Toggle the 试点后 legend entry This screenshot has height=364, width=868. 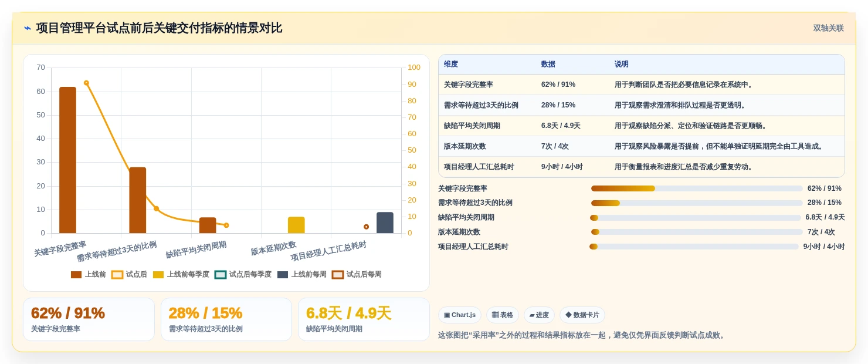click(130, 274)
